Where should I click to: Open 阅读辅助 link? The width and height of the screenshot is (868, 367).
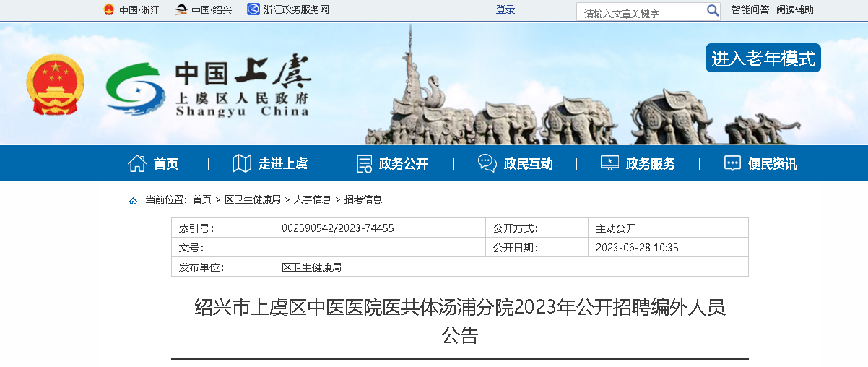(x=795, y=9)
